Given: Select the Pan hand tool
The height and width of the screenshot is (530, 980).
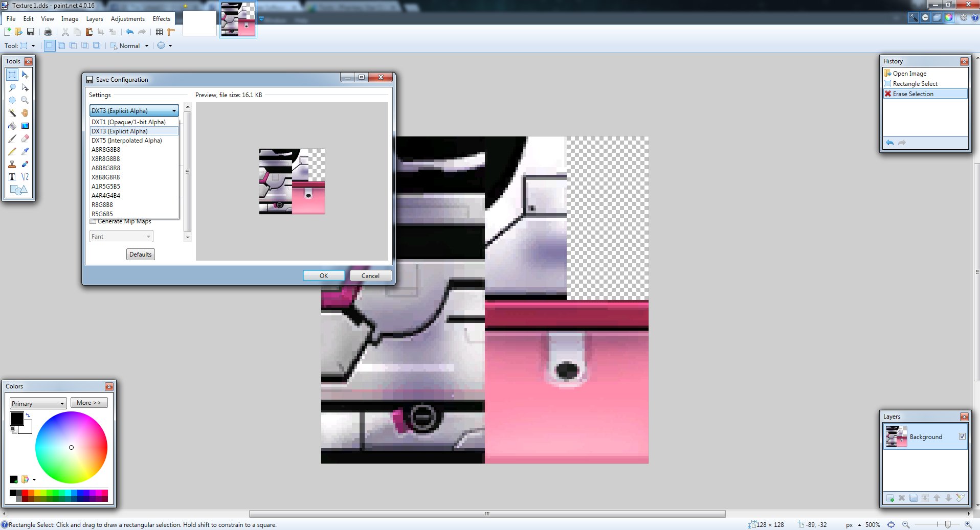Looking at the screenshot, I should coord(25,113).
